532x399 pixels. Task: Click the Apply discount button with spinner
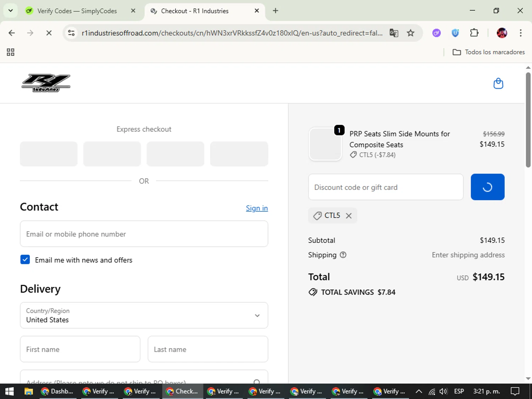pyautogui.click(x=487, y=187)
